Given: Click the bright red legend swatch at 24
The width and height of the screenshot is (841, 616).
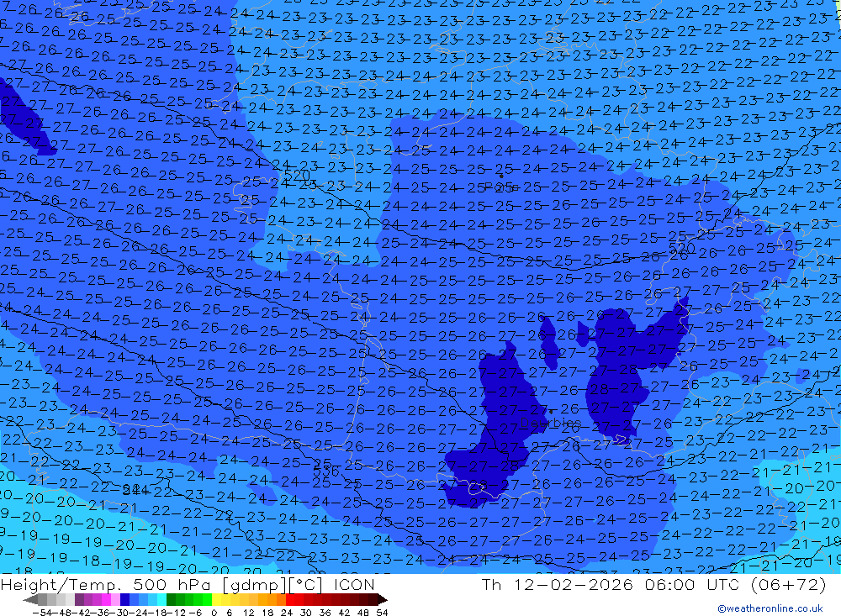Looking at the screenshot, I should pos(290,600).
